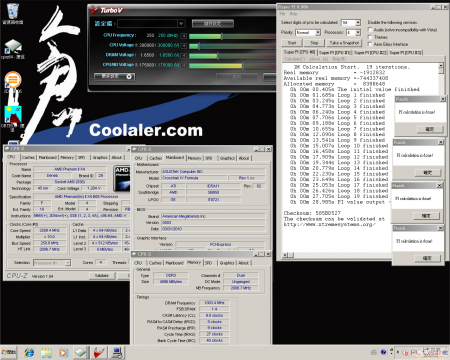Screen dimensions: 450x360
Task: Decrease CPU Frequency with its arrow button
Action: pyautogui.click(x=183, y=36)
